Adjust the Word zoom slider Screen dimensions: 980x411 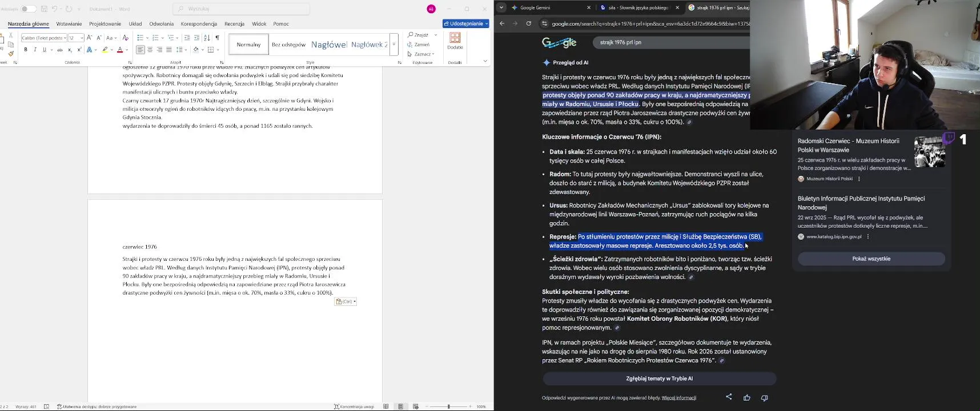click(449, 406)
